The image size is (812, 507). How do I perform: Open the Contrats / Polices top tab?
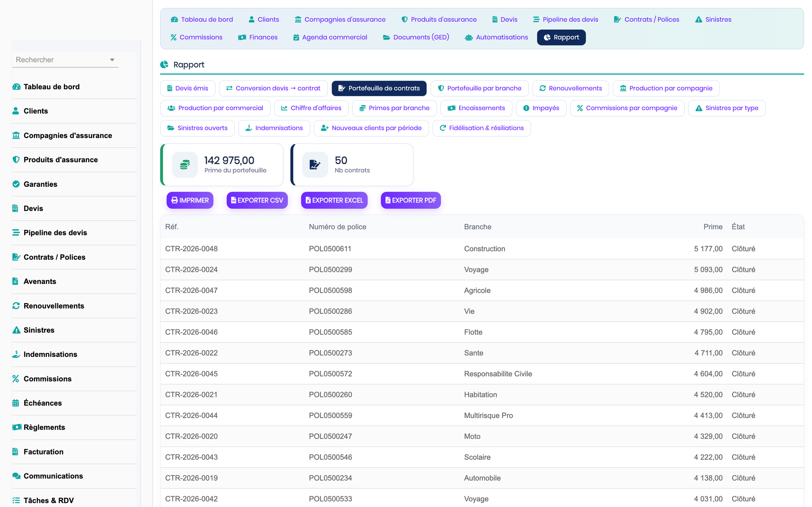click(647, 20)
